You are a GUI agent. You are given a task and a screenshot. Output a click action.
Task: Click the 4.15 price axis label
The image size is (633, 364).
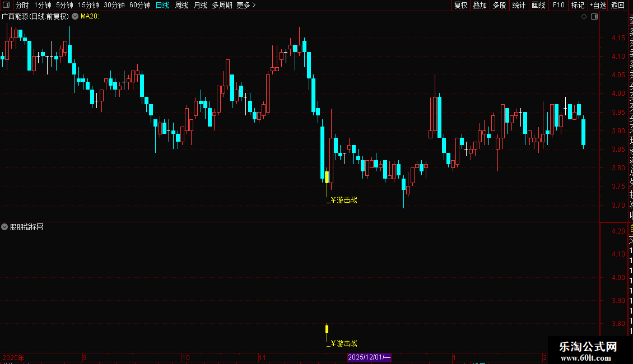click(618, 38)
